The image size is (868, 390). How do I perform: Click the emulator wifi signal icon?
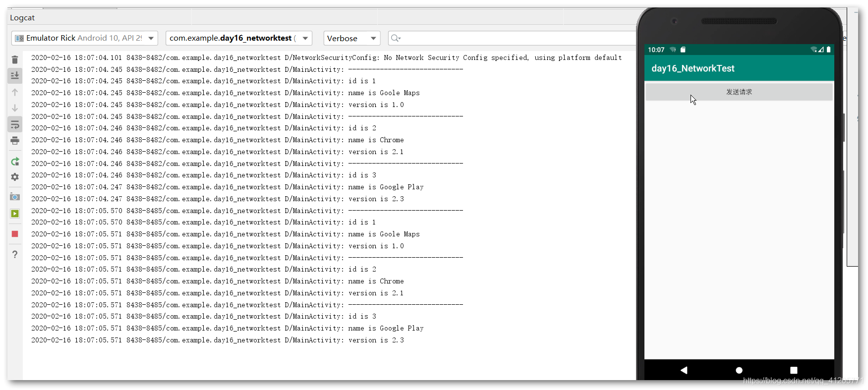[813, 50]
